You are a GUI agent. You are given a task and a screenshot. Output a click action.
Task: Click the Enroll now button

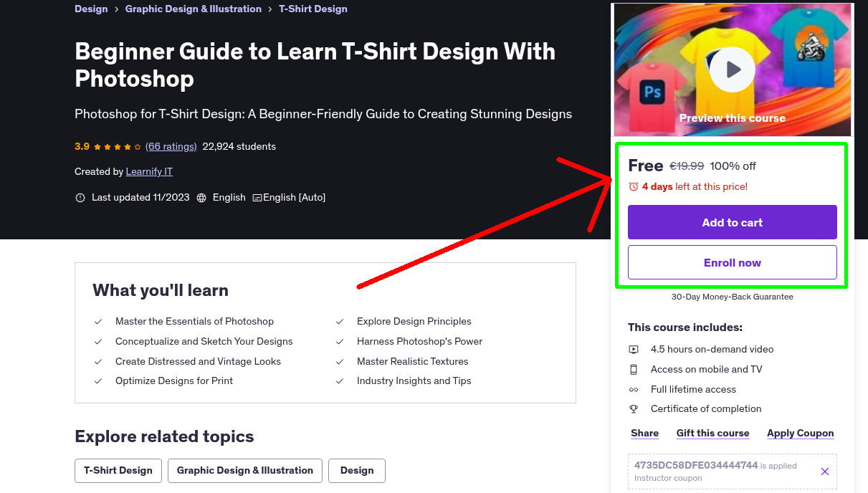pyautogui.click(x=732, y=262)
